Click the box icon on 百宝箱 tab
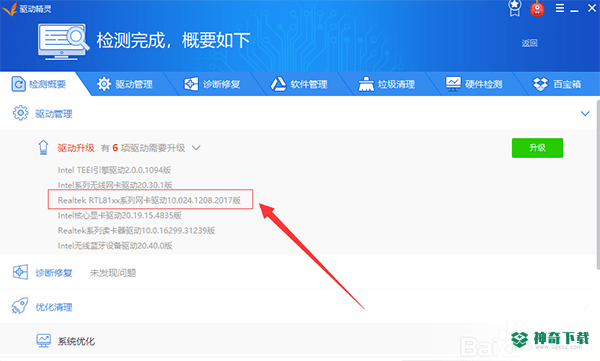600x361 pixels. click(x=540, y=84)
